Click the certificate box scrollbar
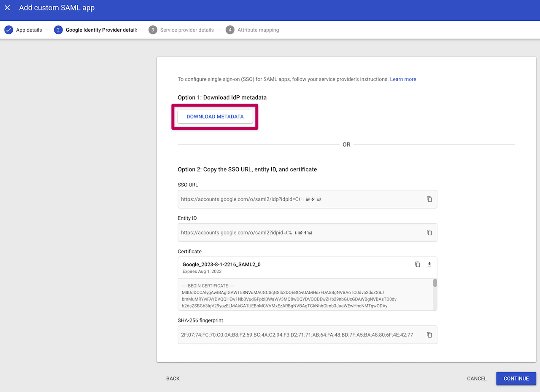Image resolution: width=540 pixels, height=392 pixels. pos(435,283)
